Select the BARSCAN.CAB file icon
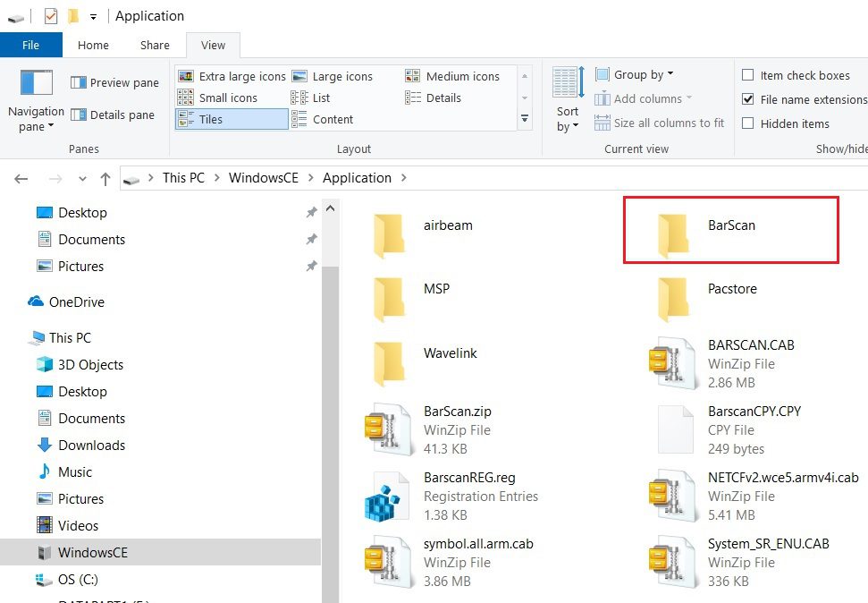This screenshot has width=868, height=603. click(x=672, y=364)
